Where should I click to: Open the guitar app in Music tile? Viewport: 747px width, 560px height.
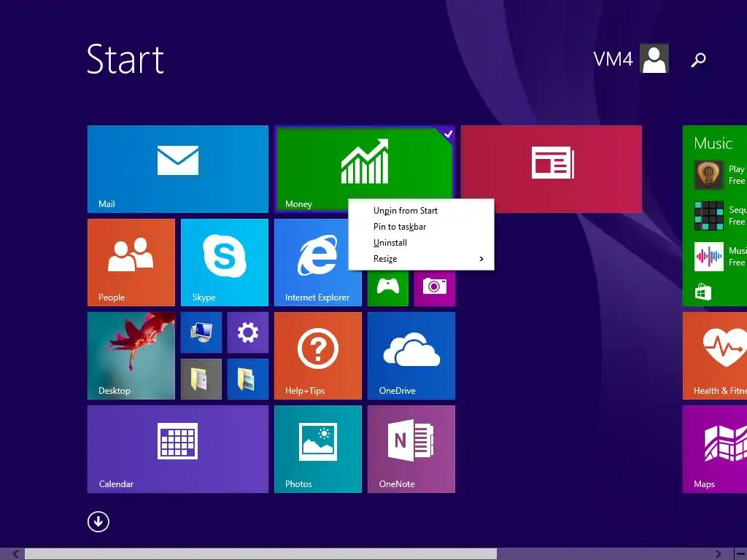coord(709,175)
